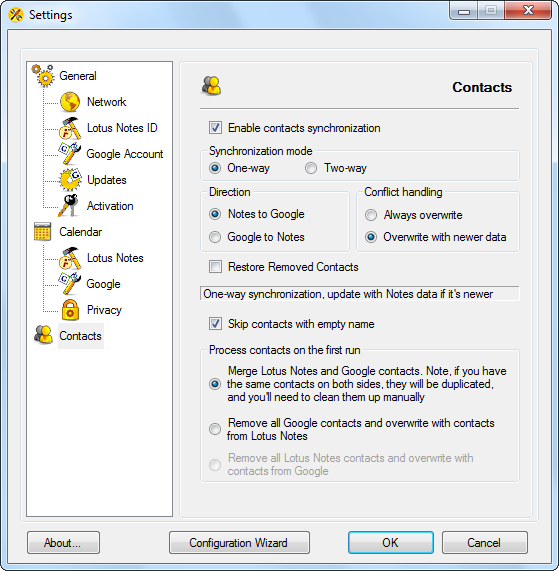Choose Notes to Google direction

coord(215,214)
